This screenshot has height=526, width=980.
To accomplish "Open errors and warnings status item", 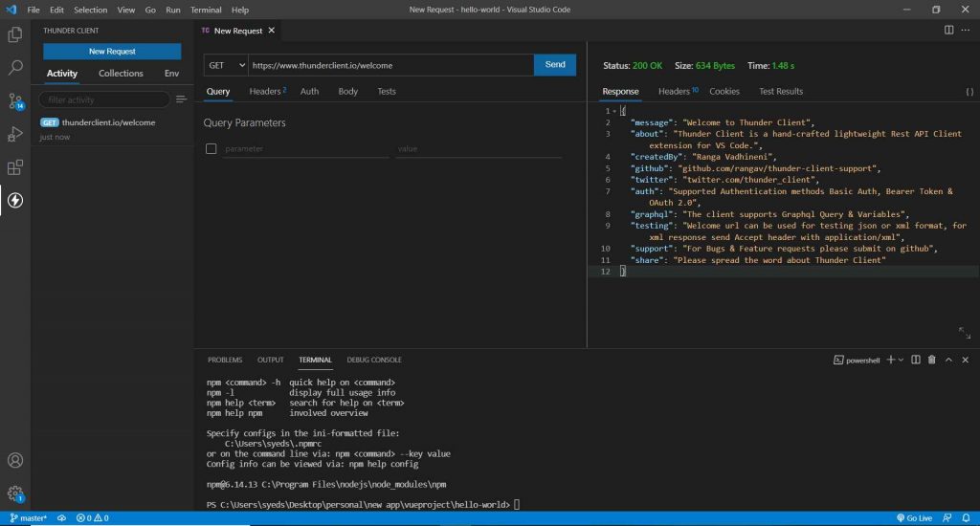I will (x=93, y=518).
